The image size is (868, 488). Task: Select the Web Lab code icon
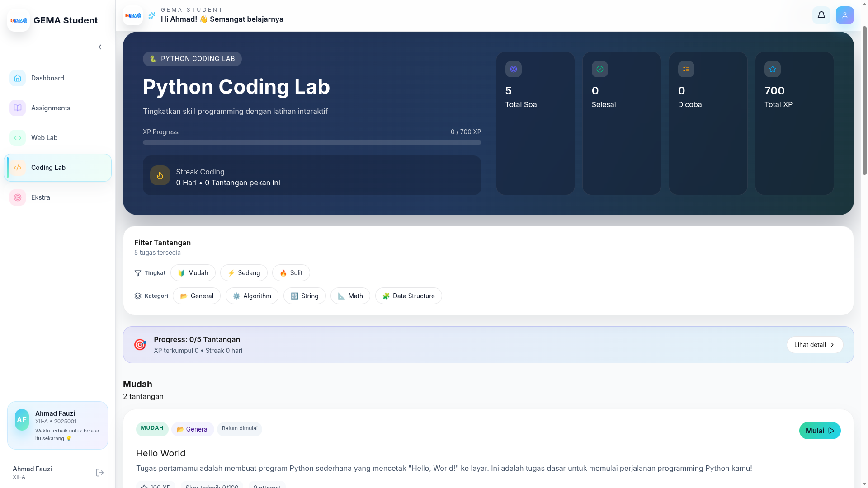(x=17, y=137)
